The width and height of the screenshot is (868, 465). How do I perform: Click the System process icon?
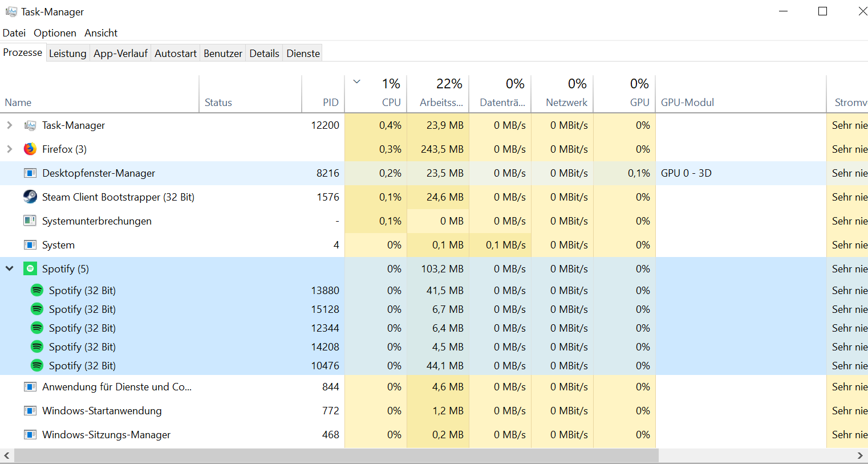click(x=30, y=245)
